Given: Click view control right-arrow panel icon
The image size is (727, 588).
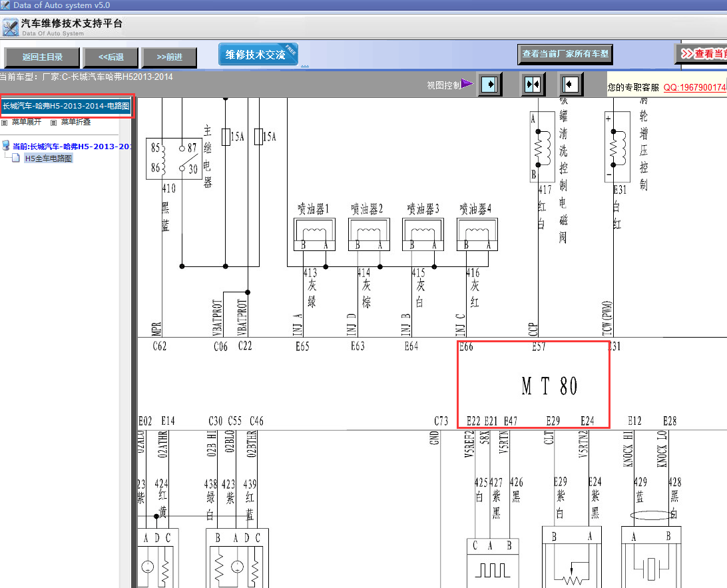Looking at the screenshot, I should point(489,85).
